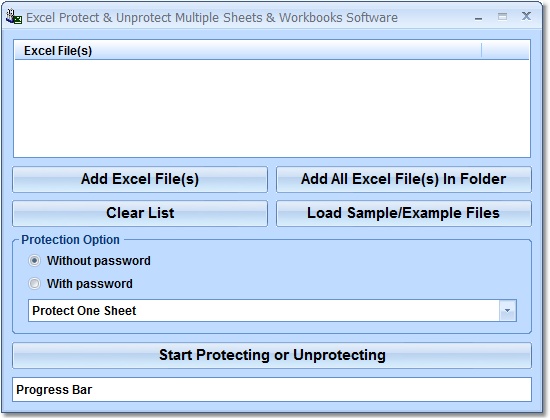Load Sample/Example Files

[x=404, y=213]
